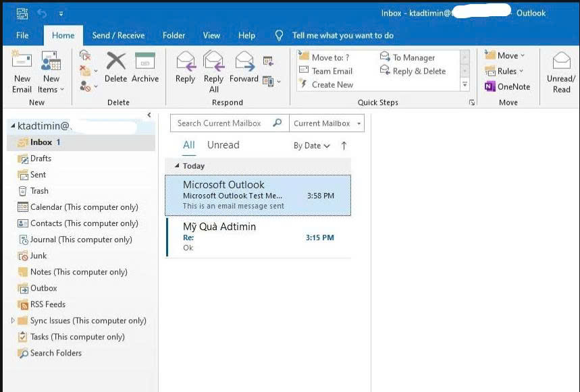Collapse the Today message group
This screenshot has width=580, height=392.
(x=177, y=166)
